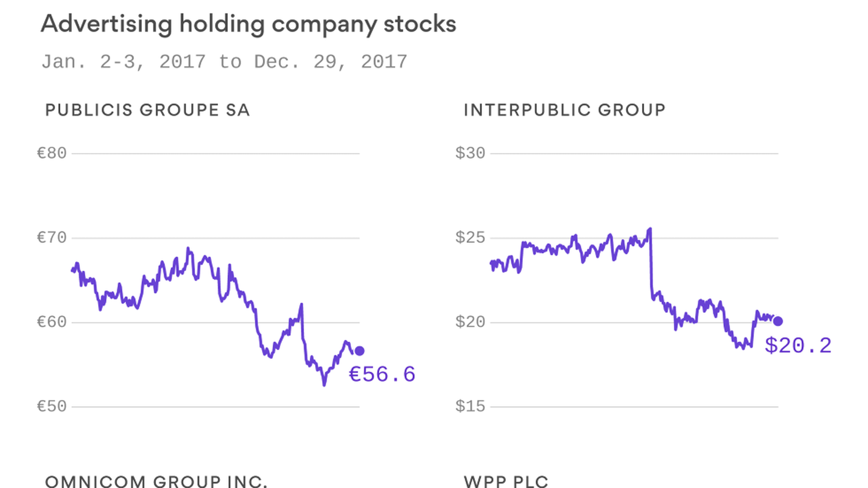Click the €70 axis label

click(52, 238)
